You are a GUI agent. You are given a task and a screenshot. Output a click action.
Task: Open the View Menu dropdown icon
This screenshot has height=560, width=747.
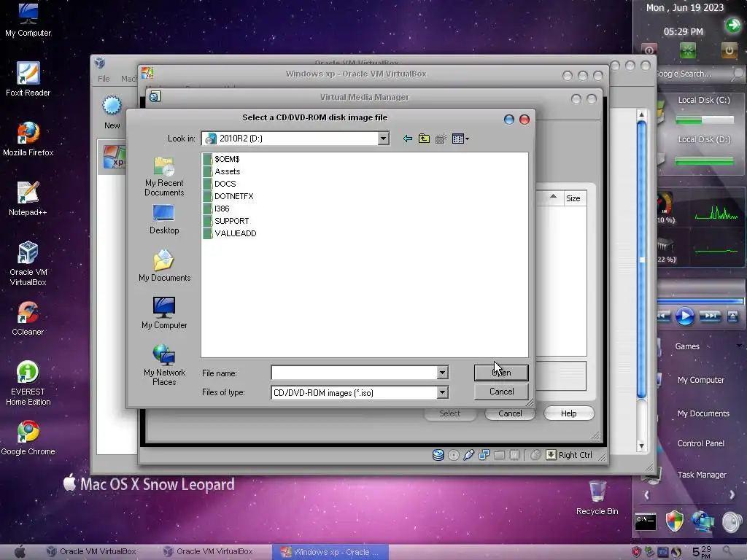460,139
